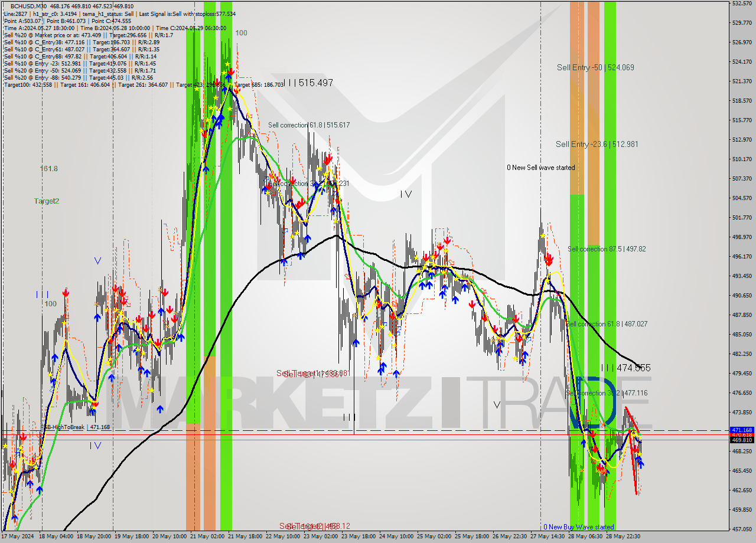This screenshot has width=756, height=543.
Task: Select the 'Sell correction 61.8 | 515.617' label
Action: (309, 125)
